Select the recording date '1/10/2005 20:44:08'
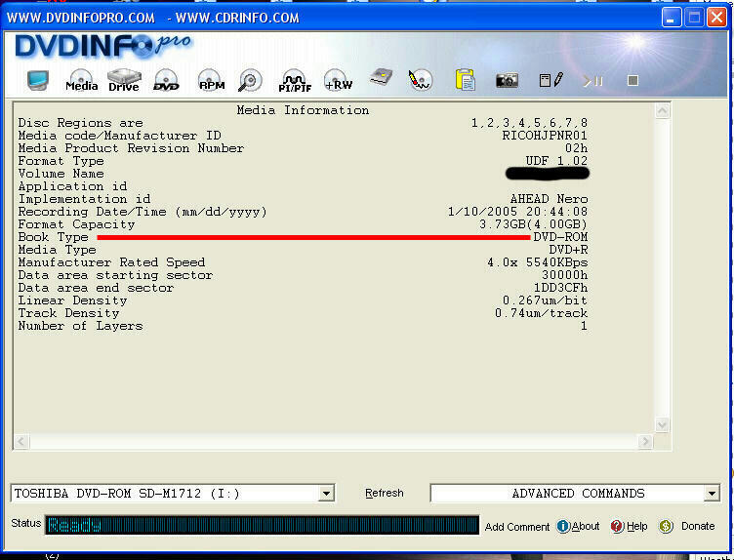This screenshot has height=560, width=734. point(517,212)
